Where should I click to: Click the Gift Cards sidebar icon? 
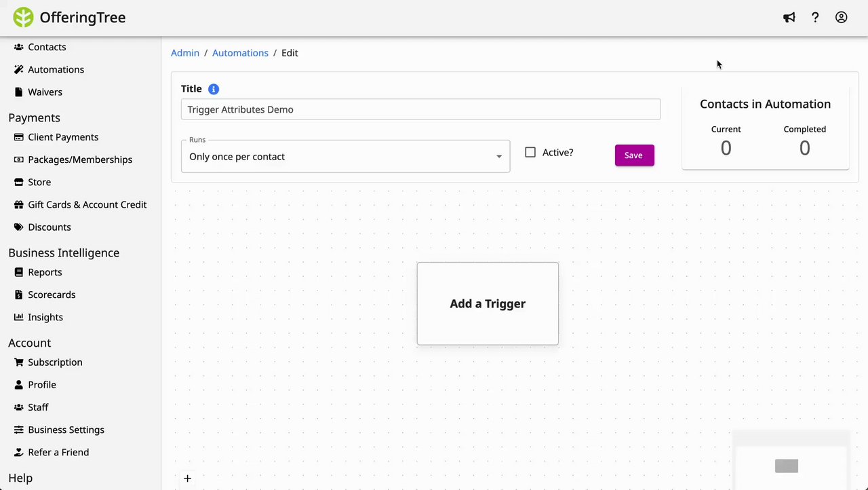coord(19,205)
